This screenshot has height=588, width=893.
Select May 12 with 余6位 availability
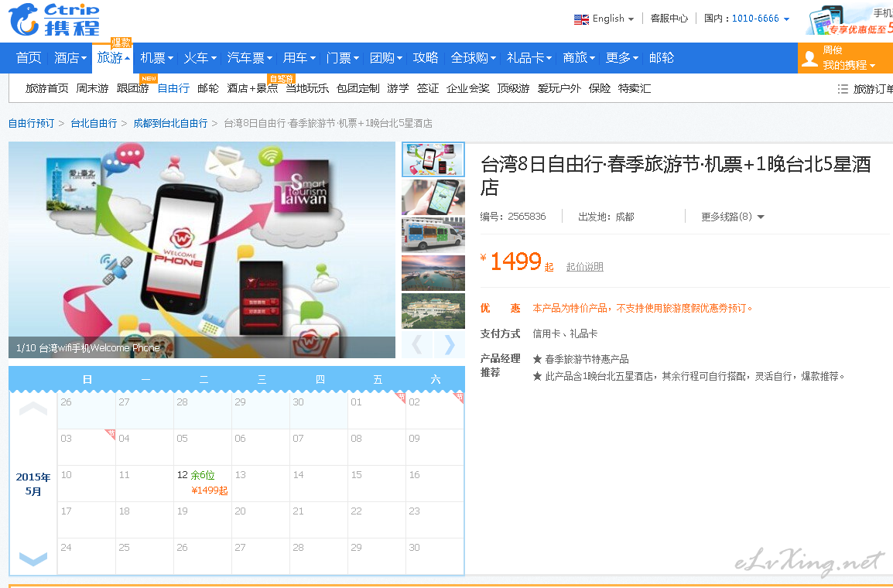[203, 484]
